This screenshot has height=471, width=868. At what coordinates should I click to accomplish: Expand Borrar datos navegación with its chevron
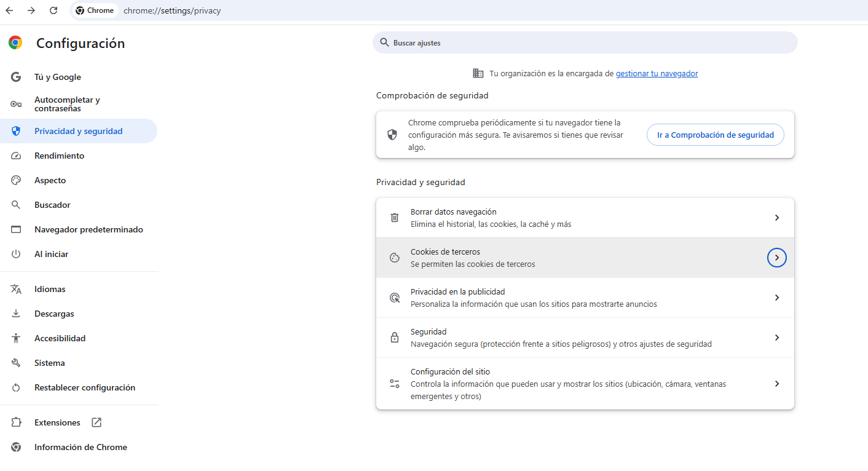777,218
